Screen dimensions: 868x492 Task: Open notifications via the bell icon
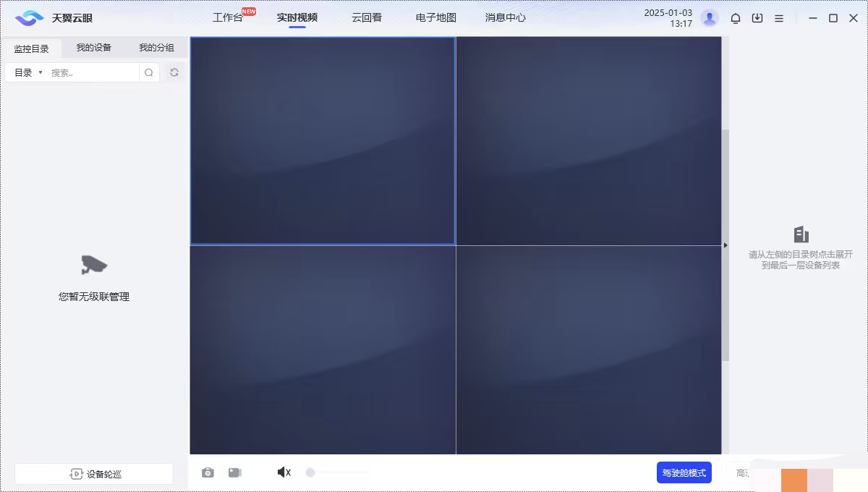[735, 17]
